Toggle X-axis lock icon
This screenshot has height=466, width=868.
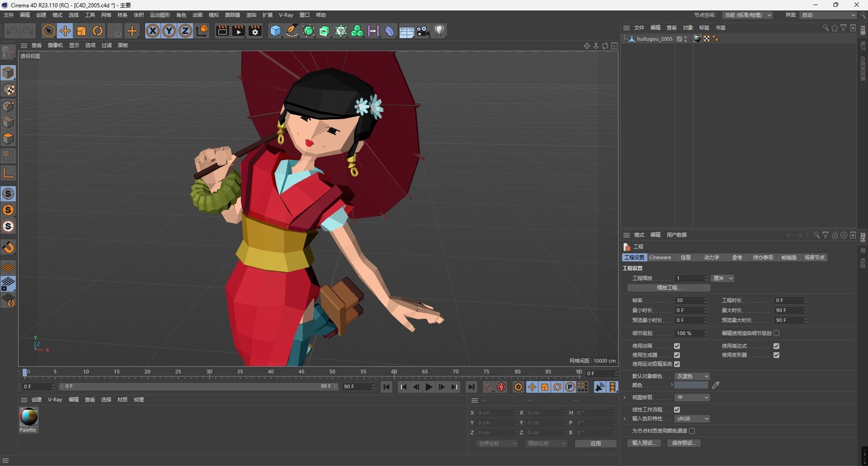click(153, 31)
